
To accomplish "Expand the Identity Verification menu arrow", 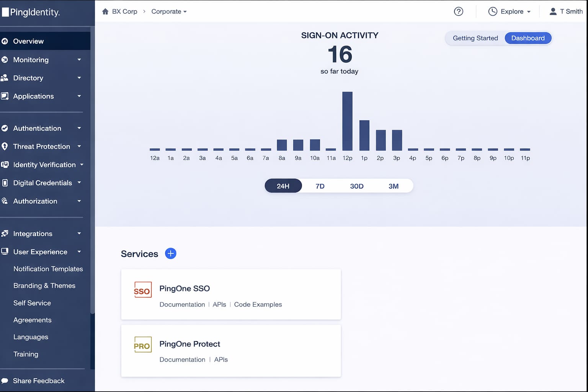I will [82, 165].
